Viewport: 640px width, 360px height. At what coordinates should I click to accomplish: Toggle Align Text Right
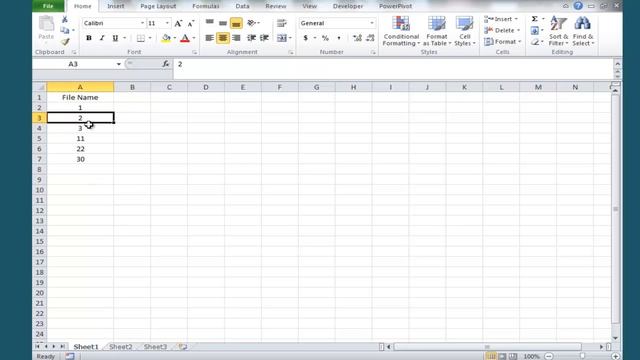coord(236,38)
